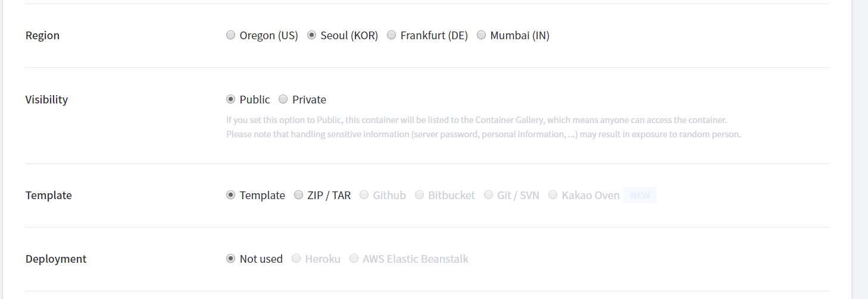Viewport: 868px width, 299px height.
Task: Click the Region field label
Action: pos(42,36)
